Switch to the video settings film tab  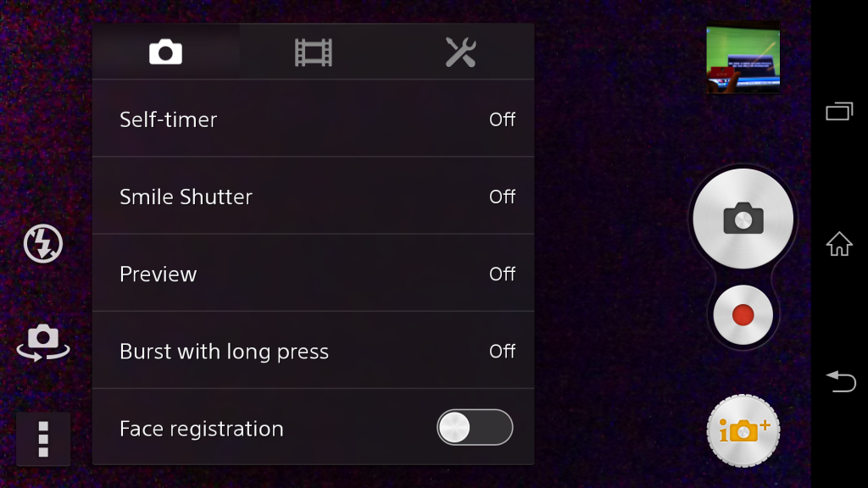(x=314, y=52)
